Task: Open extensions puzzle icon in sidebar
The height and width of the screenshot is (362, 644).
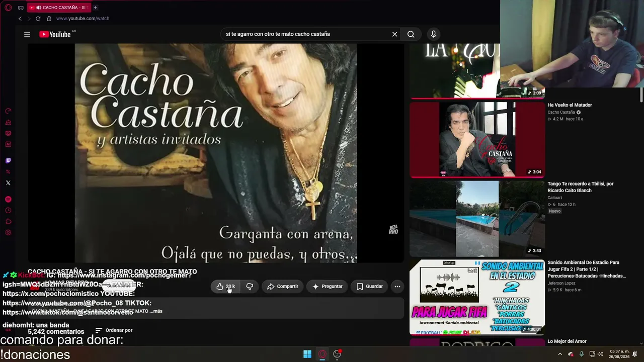Action: [x=8, y=222]
